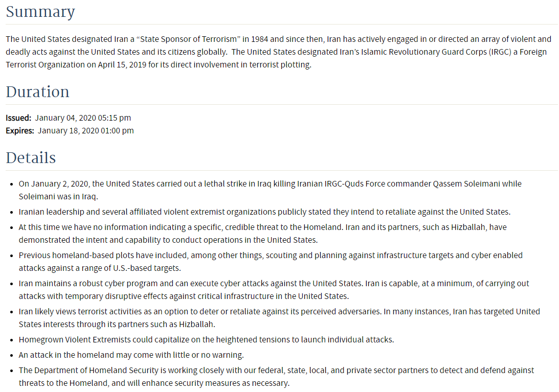Click the "State Sponsor of Terrorism" phrase
The height and width of the screenshot is (392, 559).
click(188, 39)
